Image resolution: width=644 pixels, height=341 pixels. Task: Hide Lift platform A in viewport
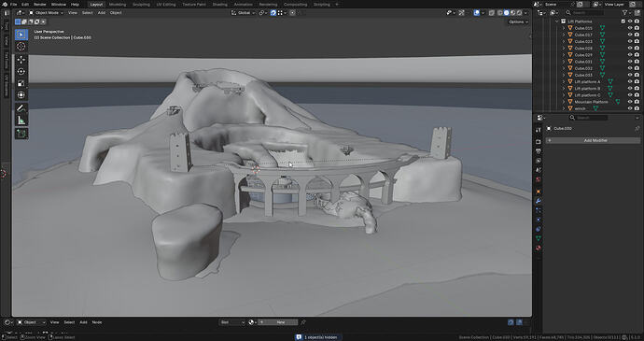[630, 82]
